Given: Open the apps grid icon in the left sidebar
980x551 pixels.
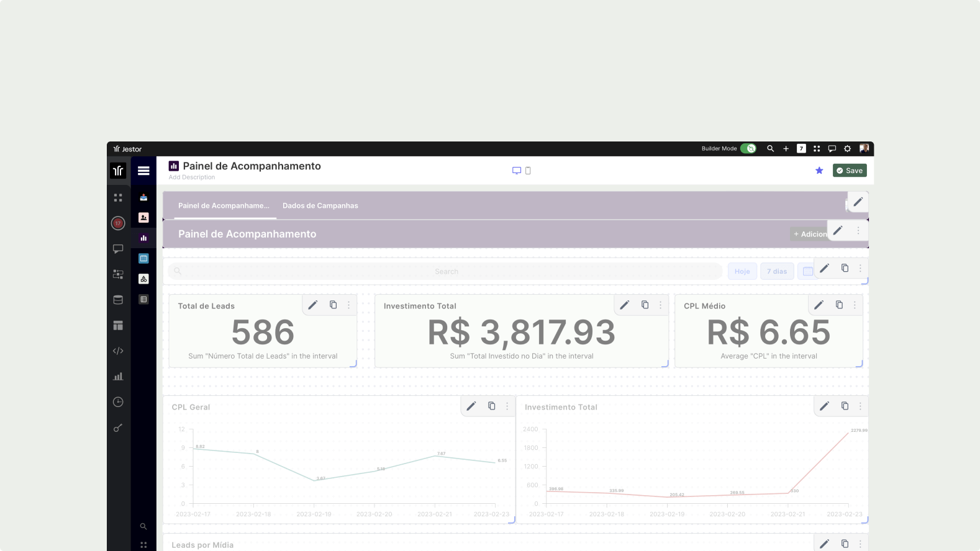Looking at the screenshot, I should coord(118,197).
